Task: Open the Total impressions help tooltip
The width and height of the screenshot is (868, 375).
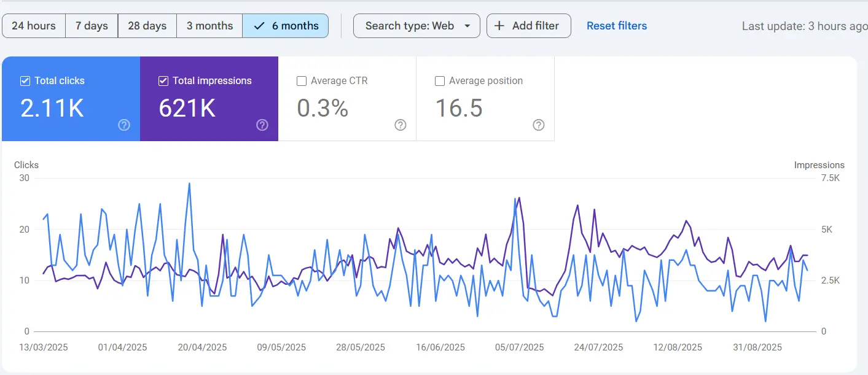Action: pos(262,125)
